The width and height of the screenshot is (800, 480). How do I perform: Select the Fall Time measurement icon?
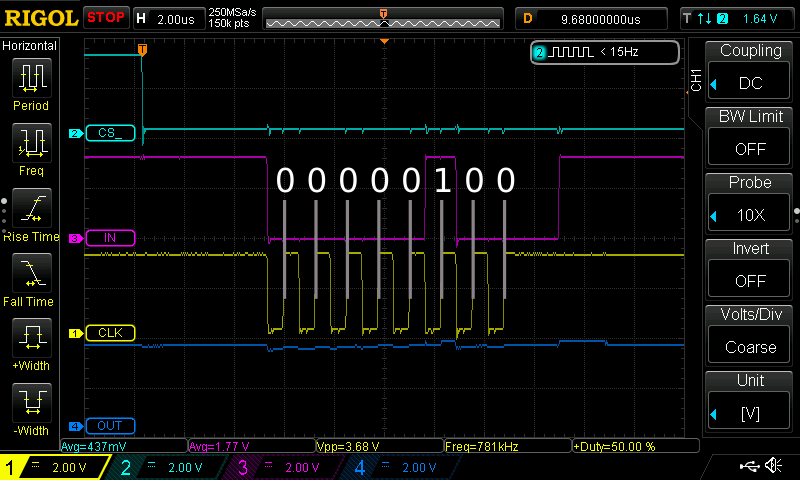pos(32,273)
